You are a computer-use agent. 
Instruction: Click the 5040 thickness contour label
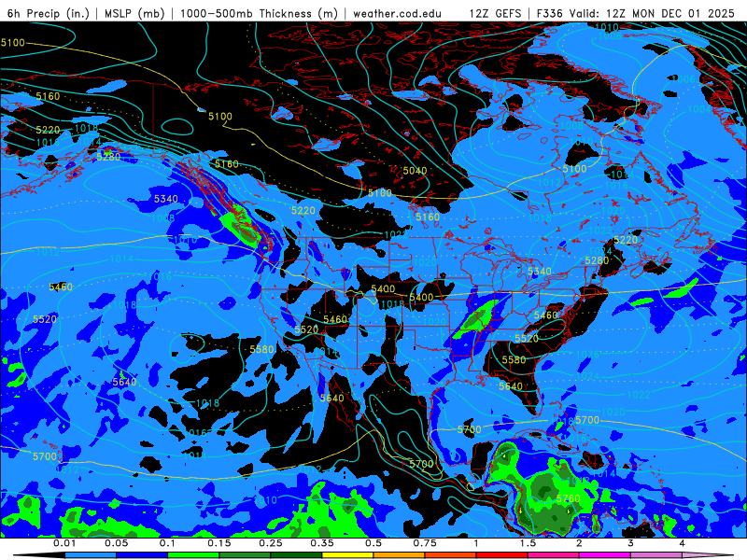click(x=415, y=171)
